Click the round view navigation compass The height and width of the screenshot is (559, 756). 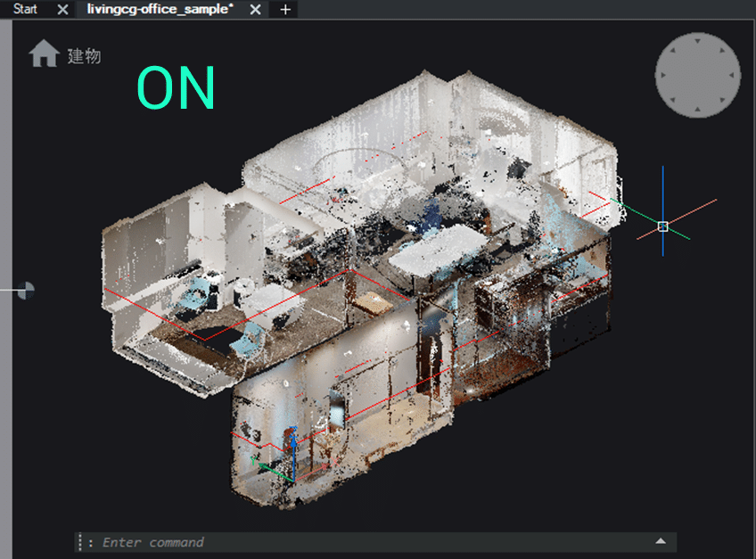698,75
